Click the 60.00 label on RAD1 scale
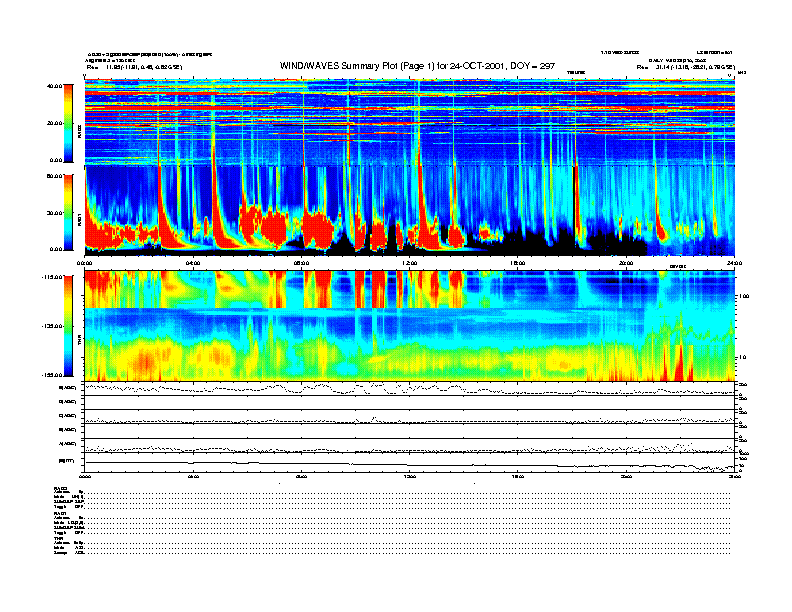792x612 pixels. coord(55,176)
